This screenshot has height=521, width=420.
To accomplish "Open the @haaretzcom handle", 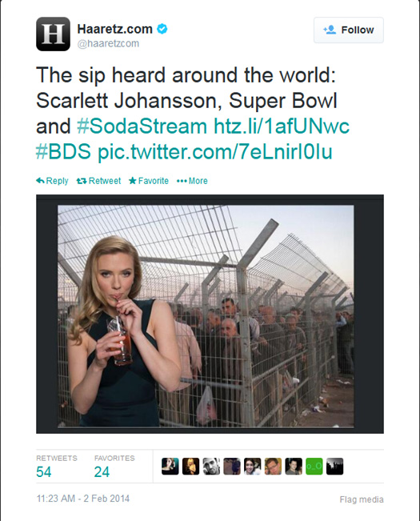I will coord(108,43).
